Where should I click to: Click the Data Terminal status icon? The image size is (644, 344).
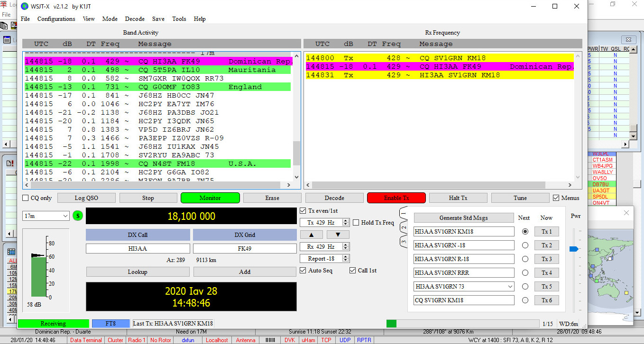pos(85,340)
